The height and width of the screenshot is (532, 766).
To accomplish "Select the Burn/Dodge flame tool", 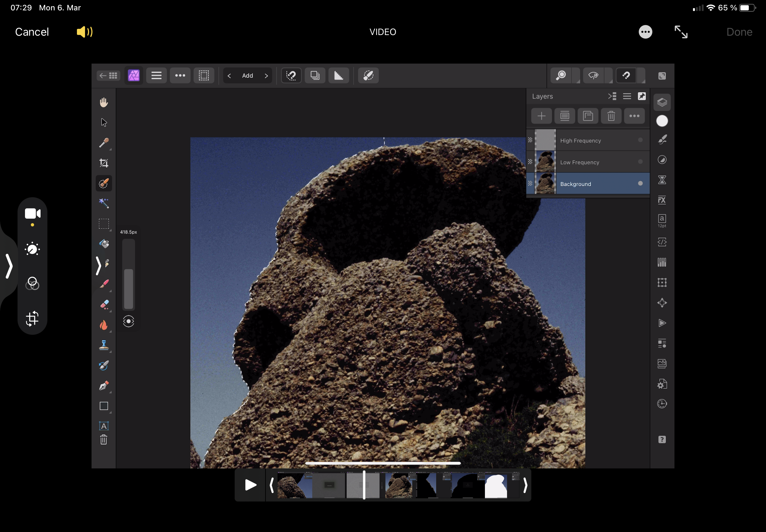I will coord(104,325).
